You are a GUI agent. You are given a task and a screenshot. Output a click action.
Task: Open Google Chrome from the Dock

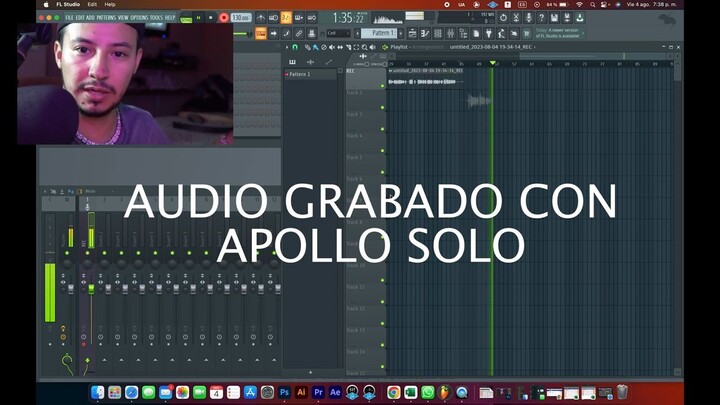[x=394, y=392]
